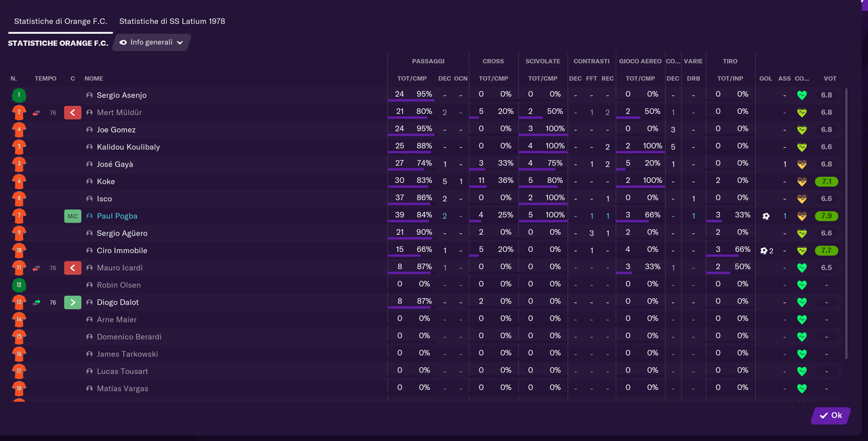Click the condition heart icon for Matías Vargas

click(x=802, y=389)
